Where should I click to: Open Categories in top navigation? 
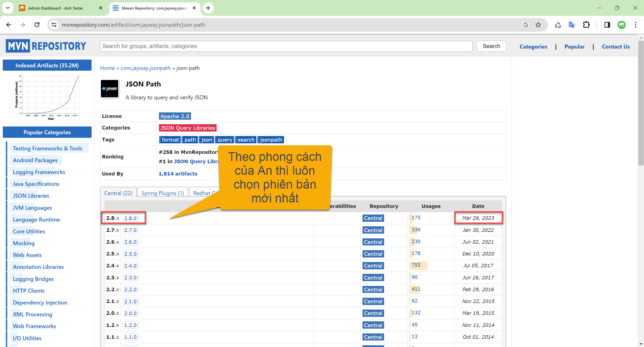pos(533,47)
